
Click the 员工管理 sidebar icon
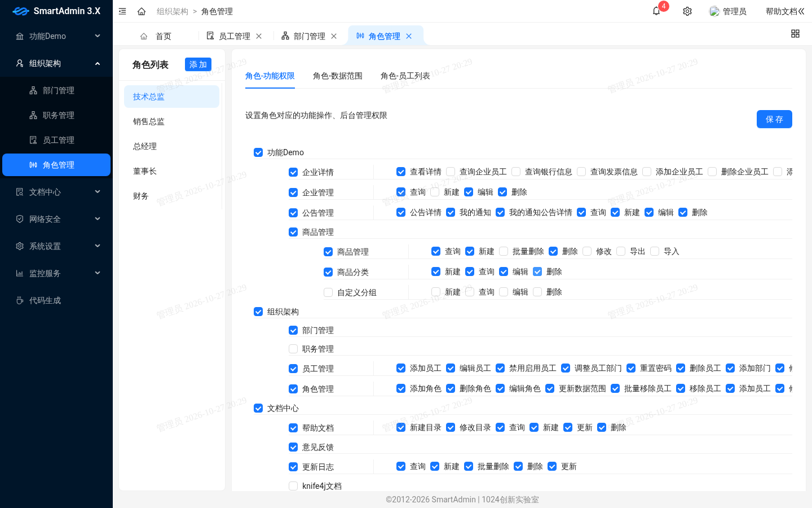pyautogui.click(x=33, y=140)
